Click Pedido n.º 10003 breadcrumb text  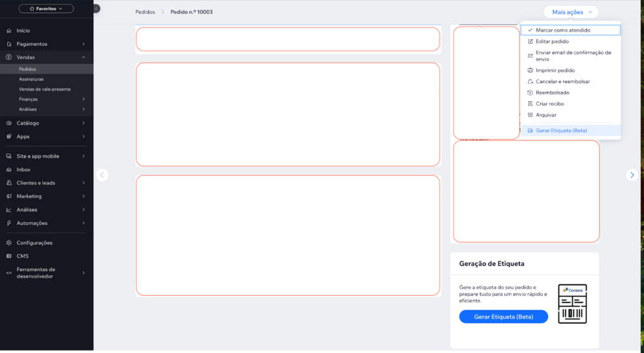(191, 12)
